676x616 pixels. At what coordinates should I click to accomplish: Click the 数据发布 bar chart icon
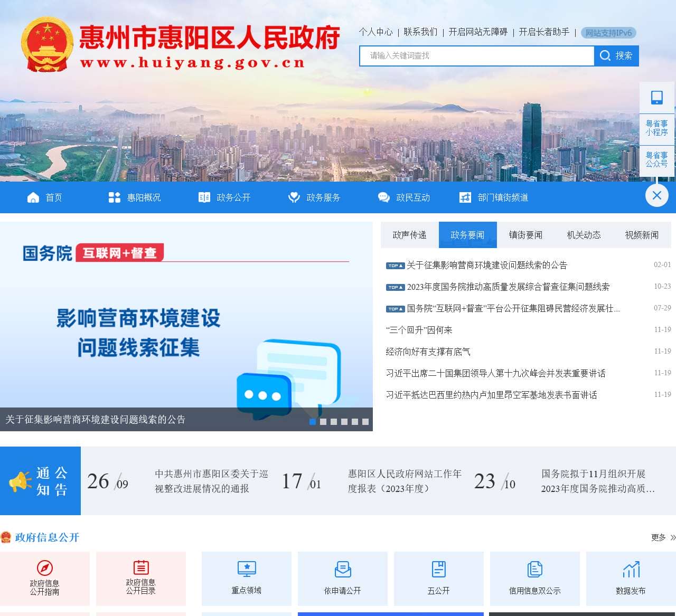(x=631, y=567)
